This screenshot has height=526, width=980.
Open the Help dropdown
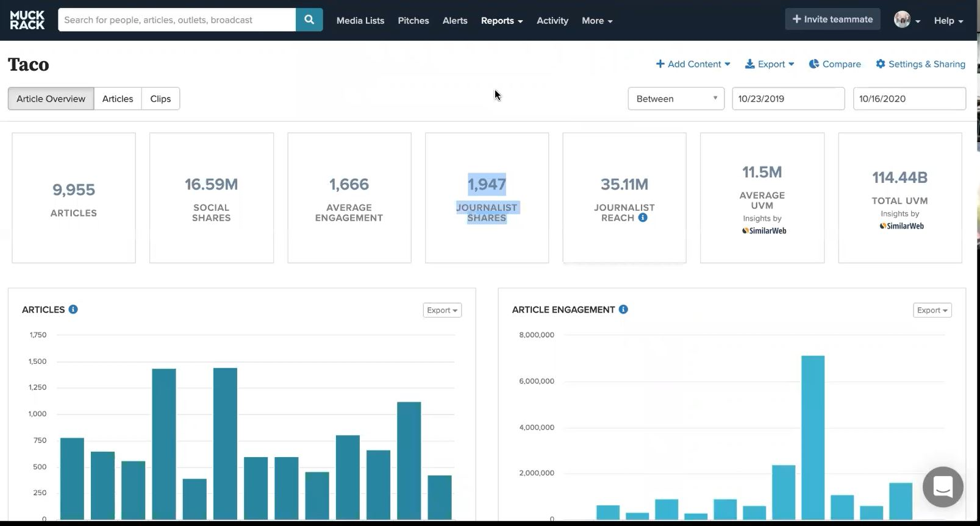pyautogui.click(x=948, y=20)
